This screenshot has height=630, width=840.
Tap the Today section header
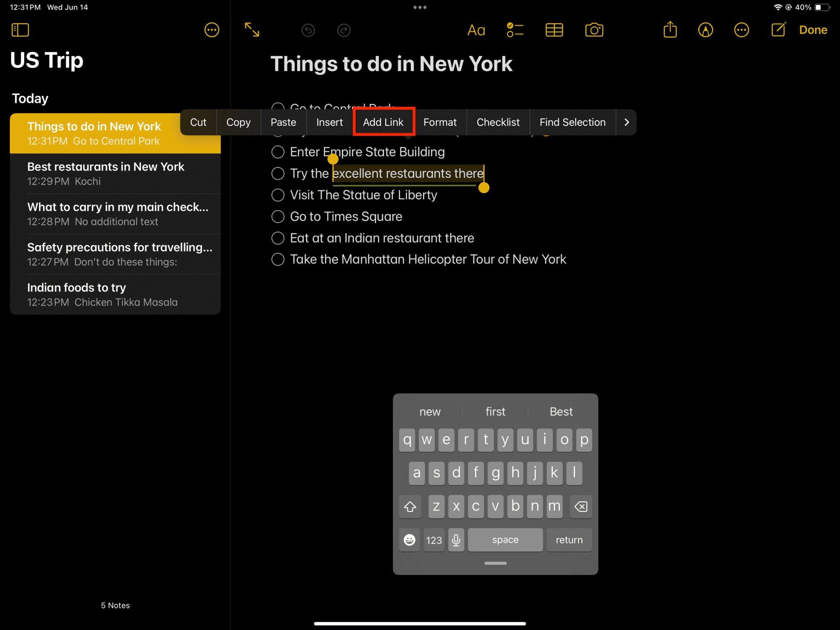[30, 98]
